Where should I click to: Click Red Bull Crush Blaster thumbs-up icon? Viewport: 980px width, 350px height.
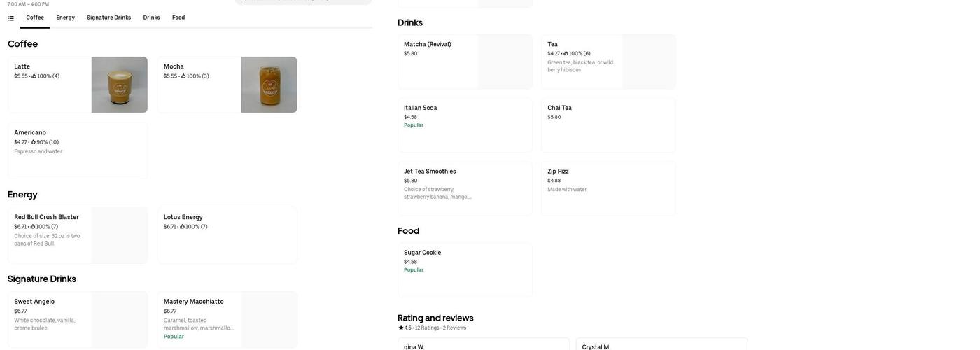(x=33, y=227)
